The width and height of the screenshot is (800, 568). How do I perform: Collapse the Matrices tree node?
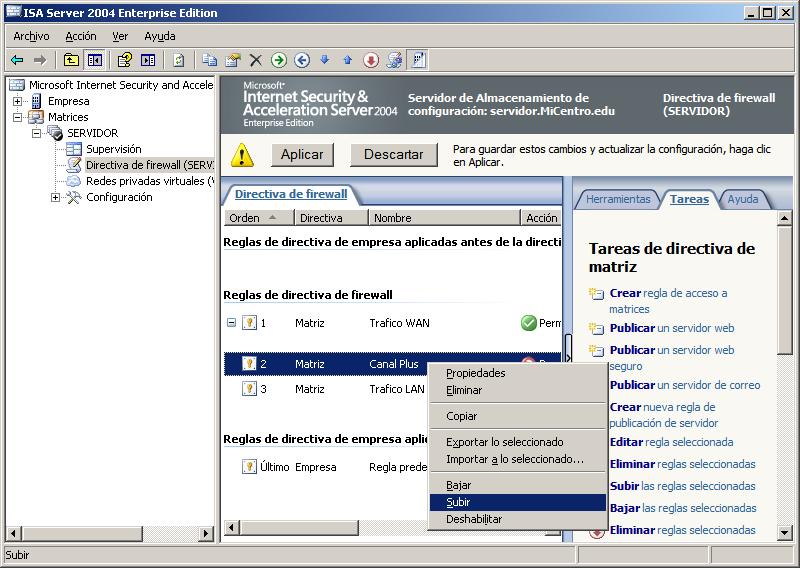[18, 117]
